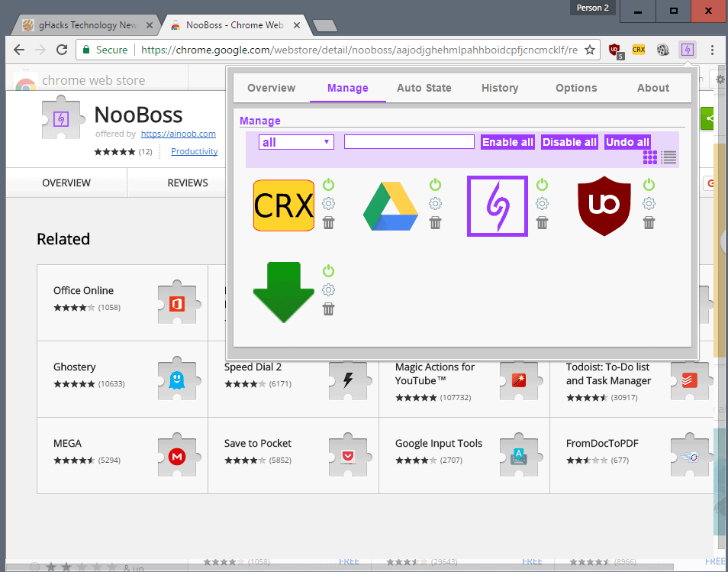
Task: Toggle power button for CRX extension
Action: click(x=328, y=184)
